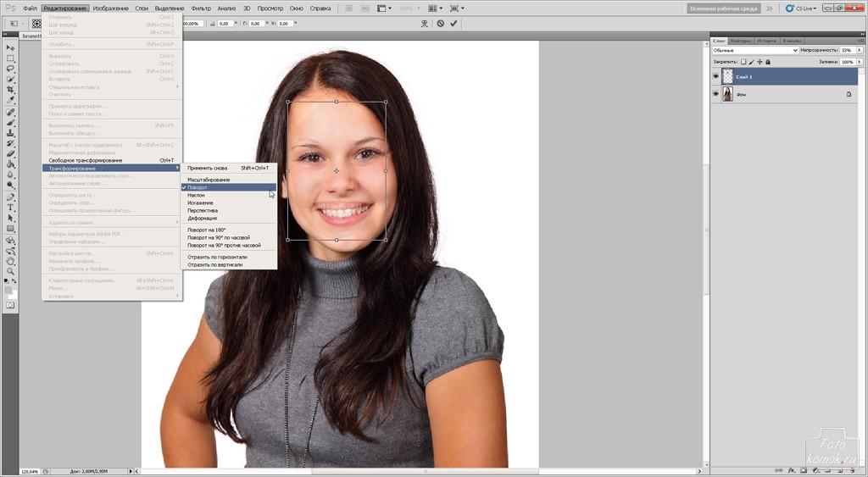Select the Rectangle shape tool

point(10,229)
